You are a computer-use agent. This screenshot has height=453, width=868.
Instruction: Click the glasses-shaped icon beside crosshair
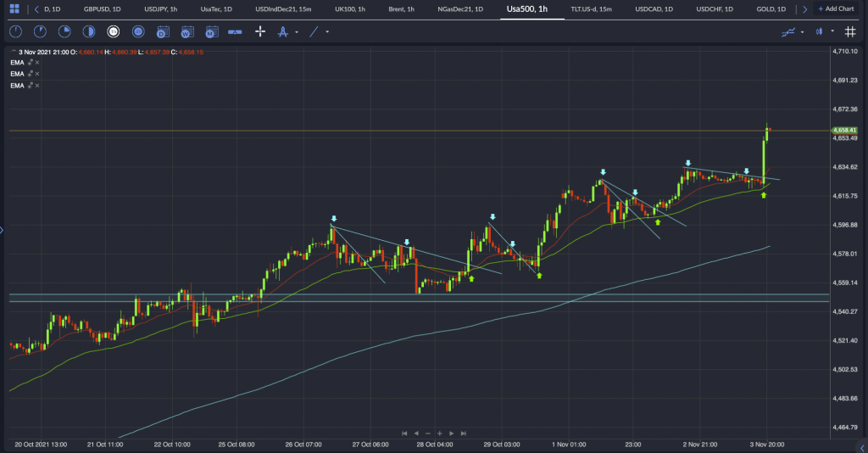point(235,32)
